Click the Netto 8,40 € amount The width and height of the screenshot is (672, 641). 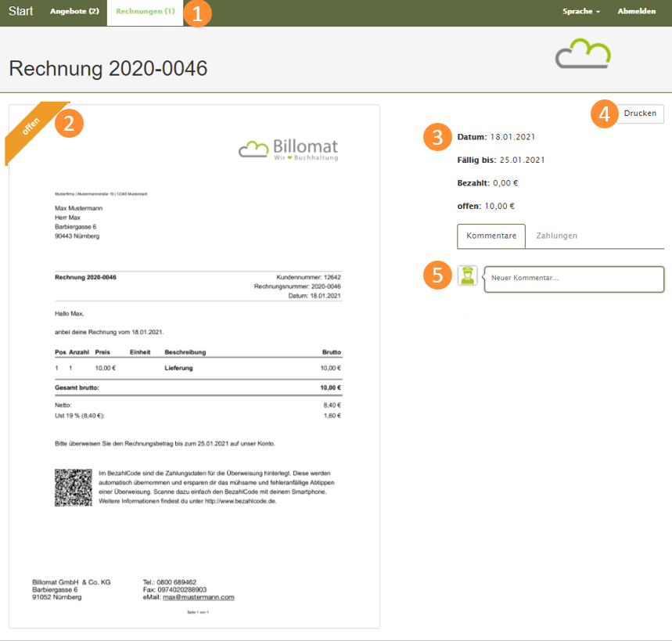click(332, 405)
